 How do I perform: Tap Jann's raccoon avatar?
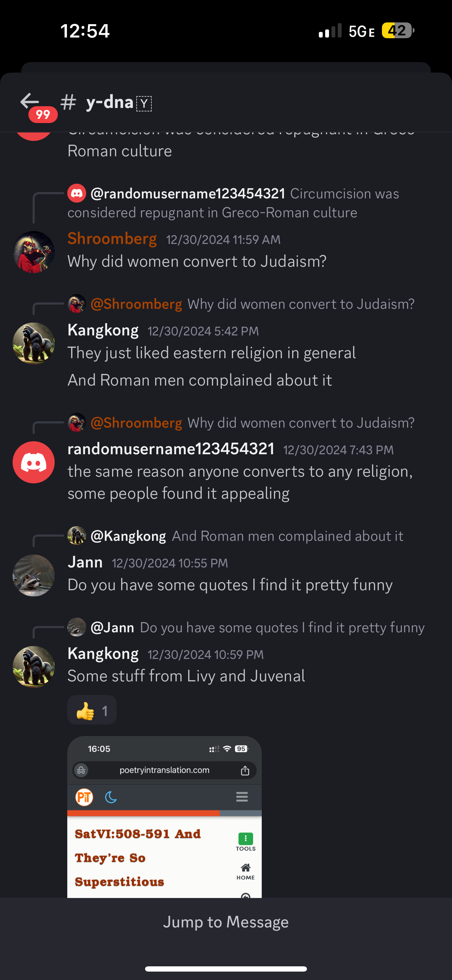click(34, 575)
